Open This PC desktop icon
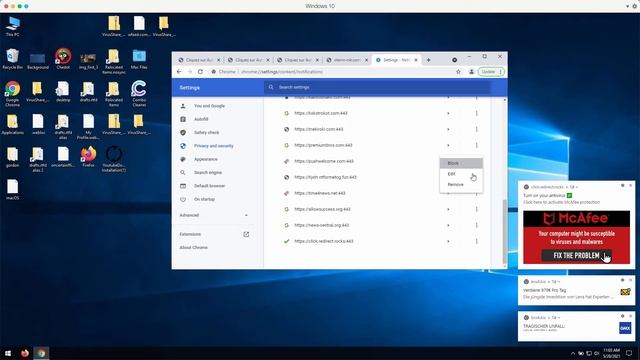The width and height of the screenshot is (640, 360). pos(12,27)
